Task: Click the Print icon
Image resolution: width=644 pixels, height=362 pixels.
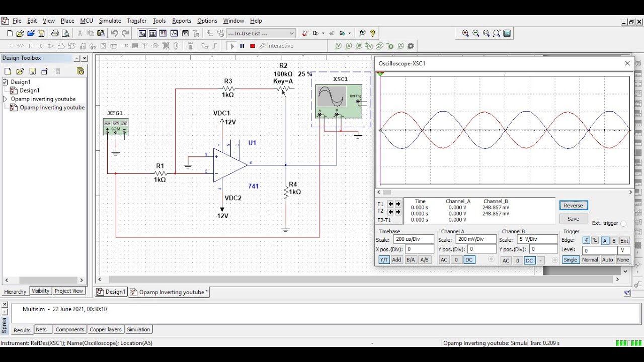Action: click(x=55, y=33)
